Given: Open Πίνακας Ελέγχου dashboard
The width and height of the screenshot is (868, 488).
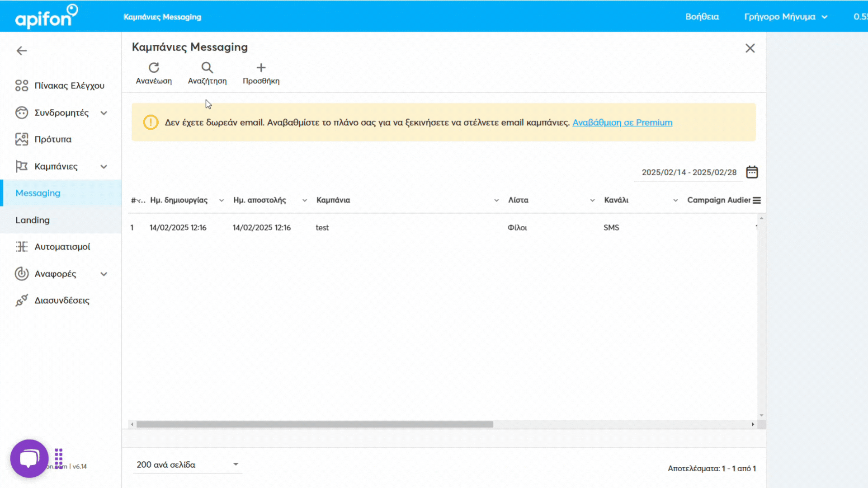Looking at the screenshot, I should [x=69, y=85].
